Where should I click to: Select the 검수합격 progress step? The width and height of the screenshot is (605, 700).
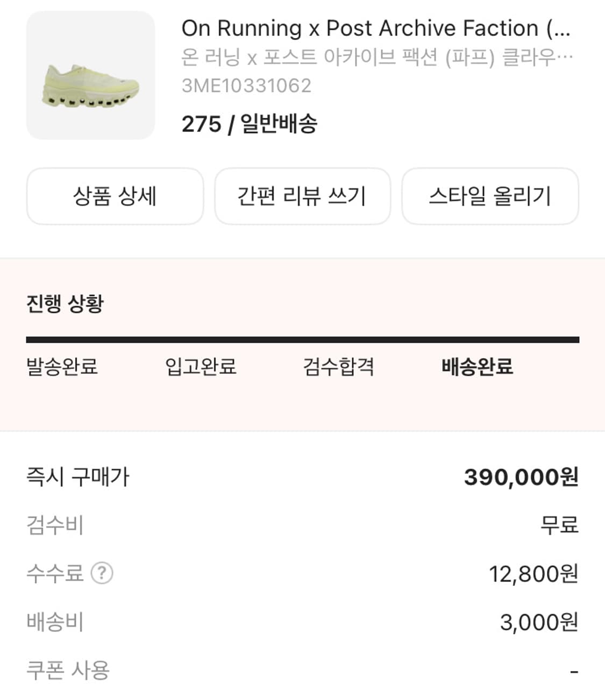tap(339, 367)
